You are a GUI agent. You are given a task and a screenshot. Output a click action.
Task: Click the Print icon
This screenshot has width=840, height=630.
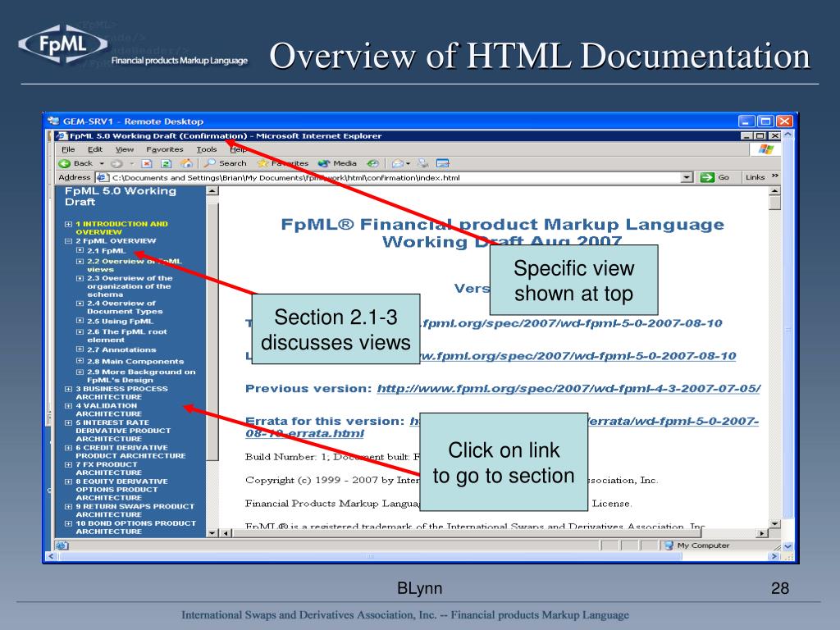423,163
